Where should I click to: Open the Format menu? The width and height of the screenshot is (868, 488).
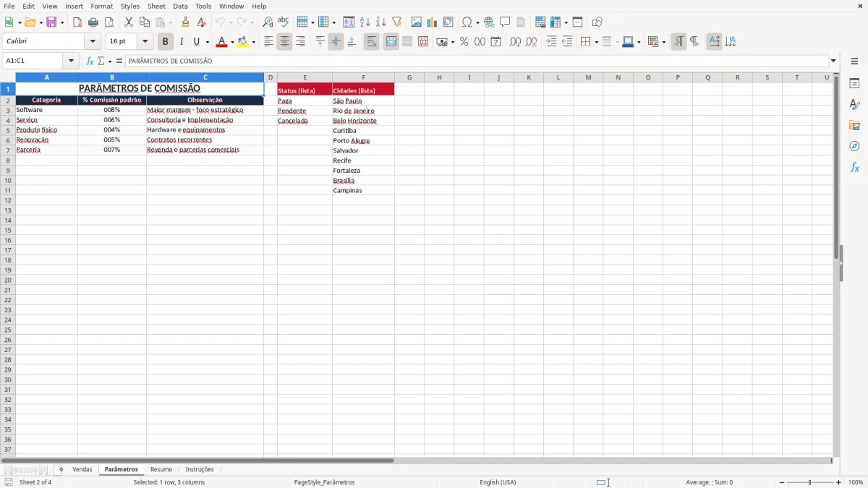[101, 6]
